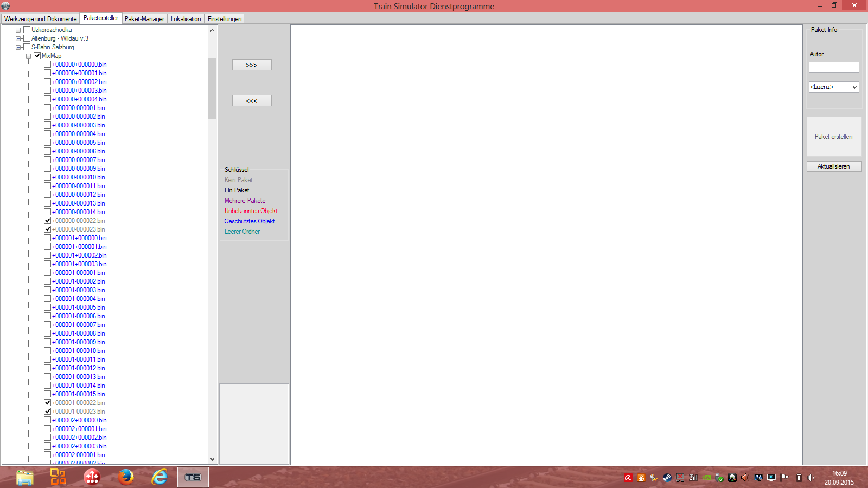Select the +000002+000000.bin file entry
The height and width of the screenshot is (488, 868).
click(79, 420)
